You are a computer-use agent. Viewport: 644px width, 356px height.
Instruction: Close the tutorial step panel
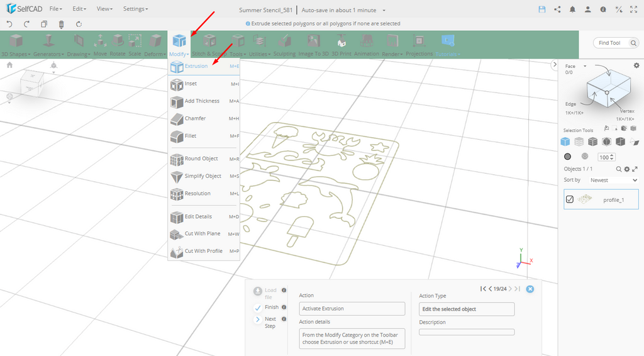(530, 289)
